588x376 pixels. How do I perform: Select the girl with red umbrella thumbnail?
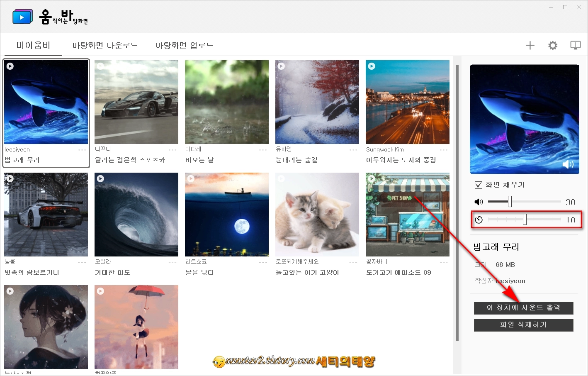pos(136,327)
